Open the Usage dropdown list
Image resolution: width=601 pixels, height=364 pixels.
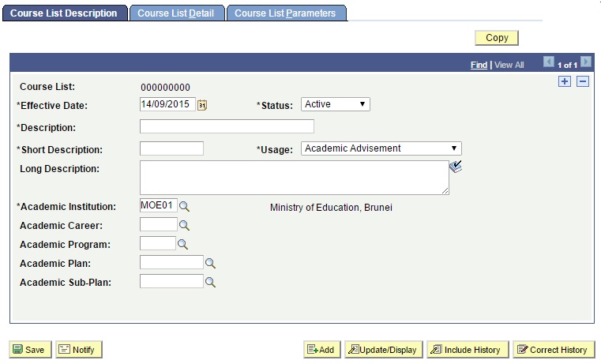381,148
